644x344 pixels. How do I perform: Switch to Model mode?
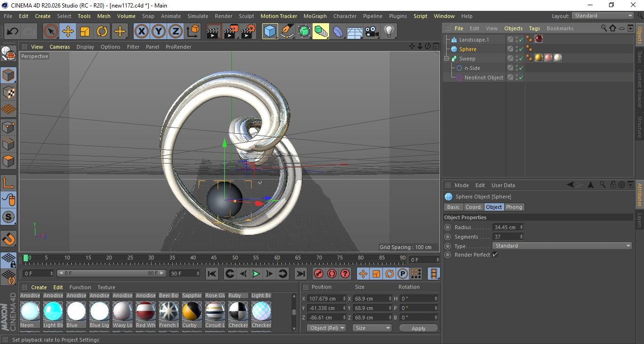(8, 76)
